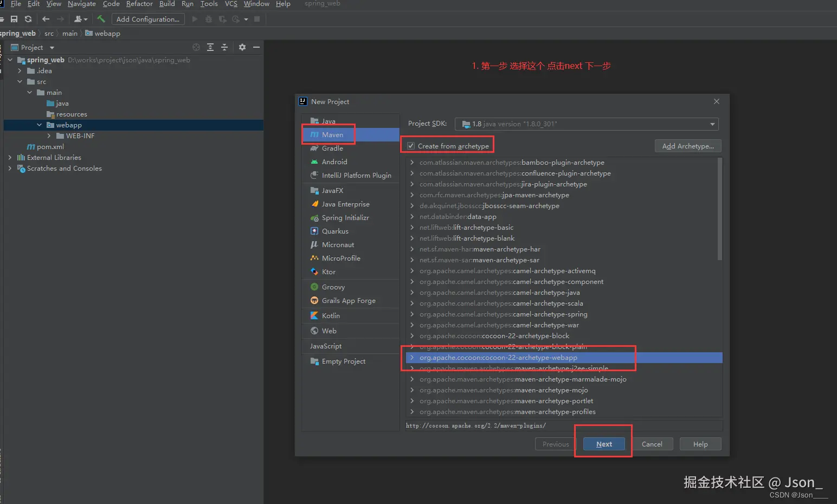Select Android project type
Image resolution: width=837 pixels, height=504 pixels.
click(x=351, y=161)
